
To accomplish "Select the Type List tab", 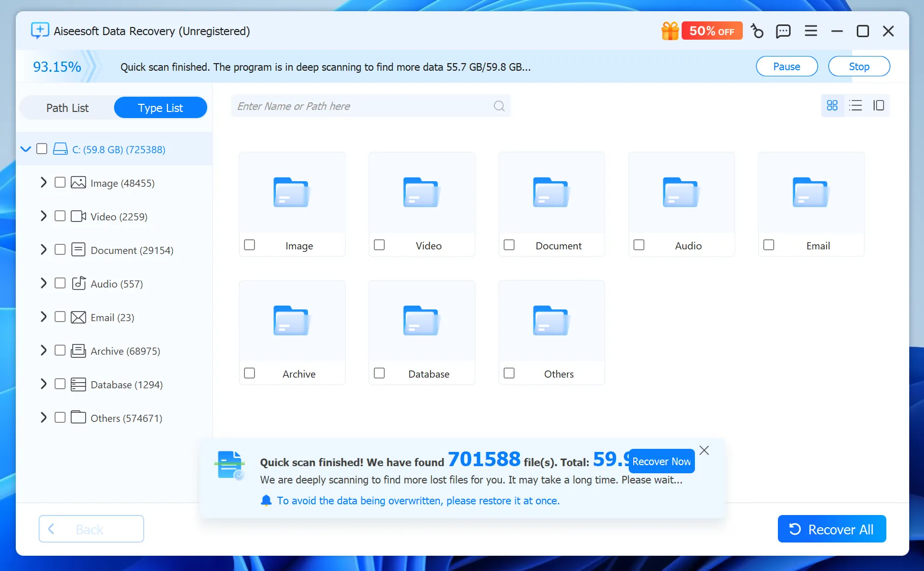I will pyautogui.click(x=160, y=107).
